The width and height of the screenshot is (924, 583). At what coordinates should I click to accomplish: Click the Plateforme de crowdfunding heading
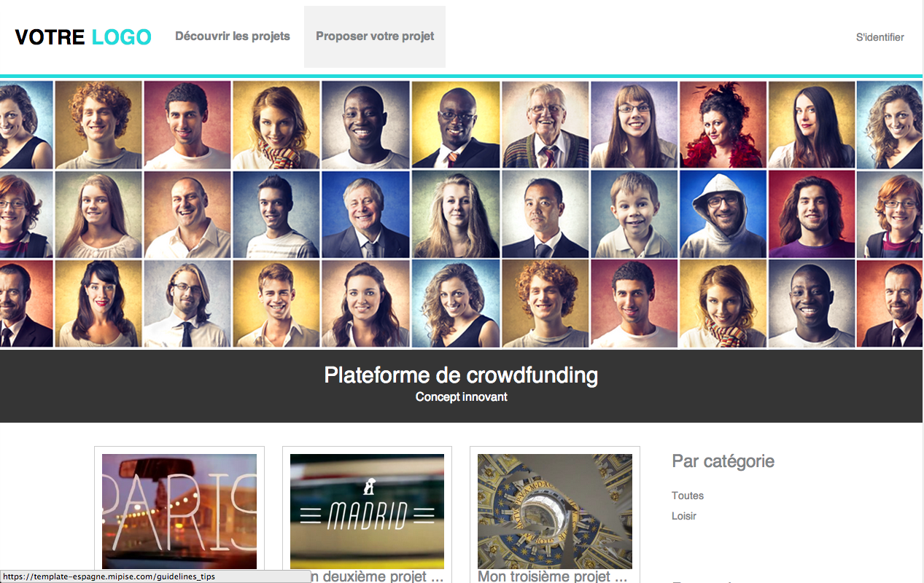pos(461,375)
